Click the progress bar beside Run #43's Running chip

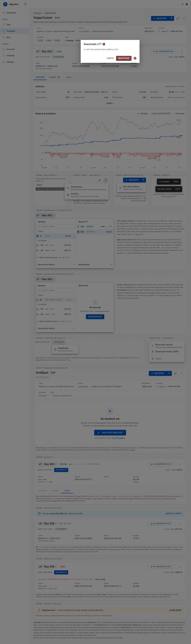click(77, 464)
